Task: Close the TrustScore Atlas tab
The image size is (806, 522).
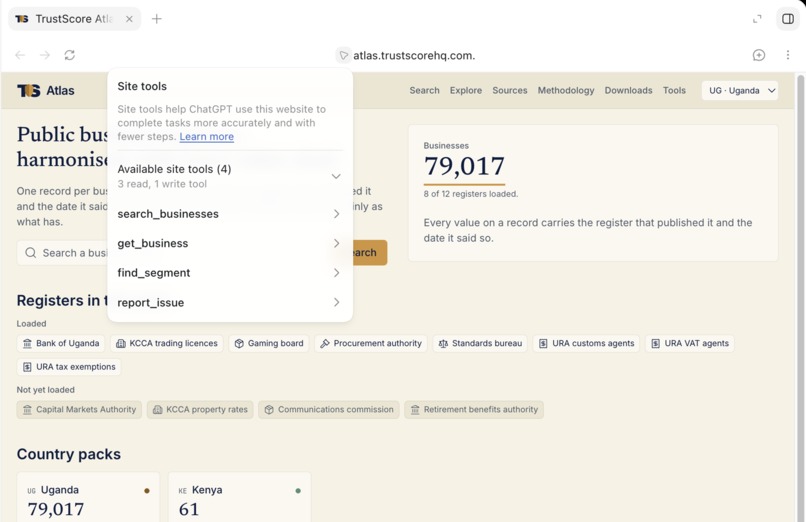Action: click(x=129, y=19)
